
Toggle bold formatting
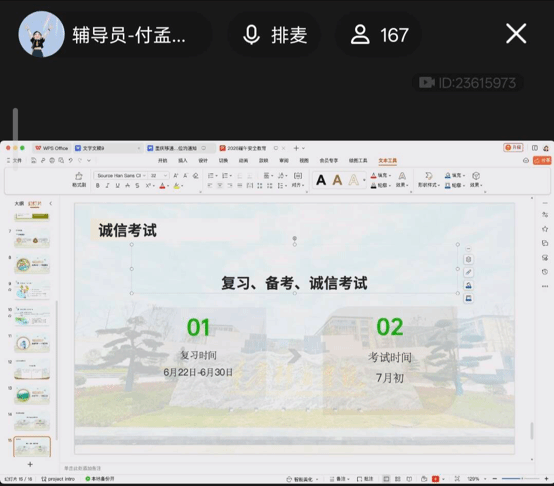98,185
